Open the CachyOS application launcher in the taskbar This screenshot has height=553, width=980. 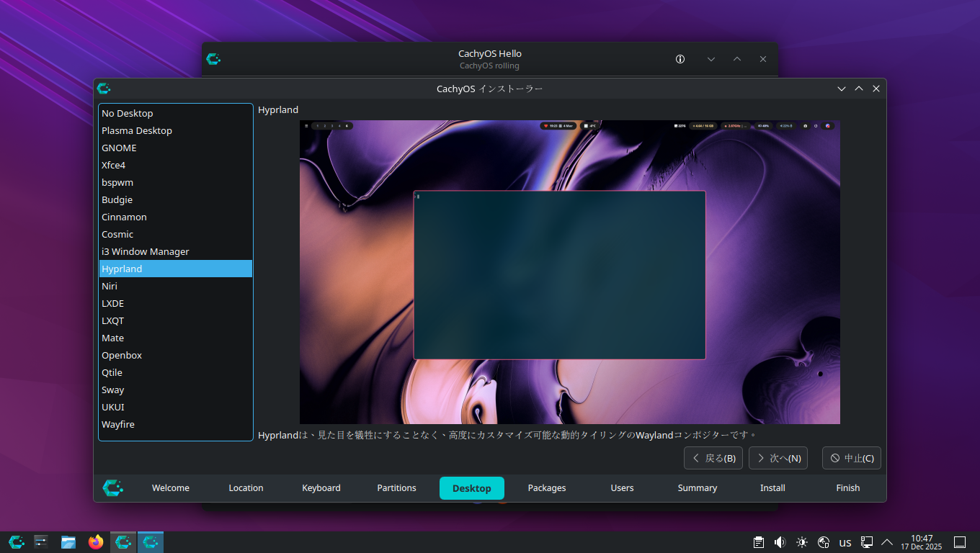pyautogui.click(x=17, y=542)
